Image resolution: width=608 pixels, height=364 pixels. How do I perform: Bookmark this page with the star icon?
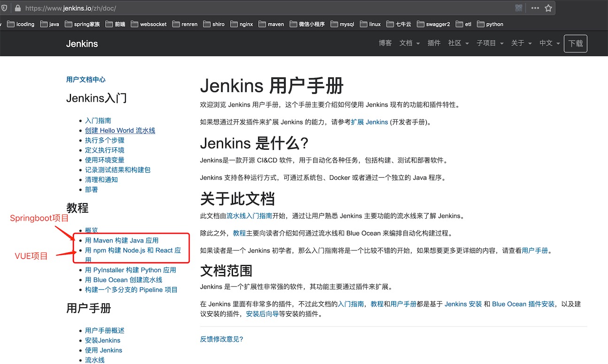pyautogui.click(x=548, y=8)
